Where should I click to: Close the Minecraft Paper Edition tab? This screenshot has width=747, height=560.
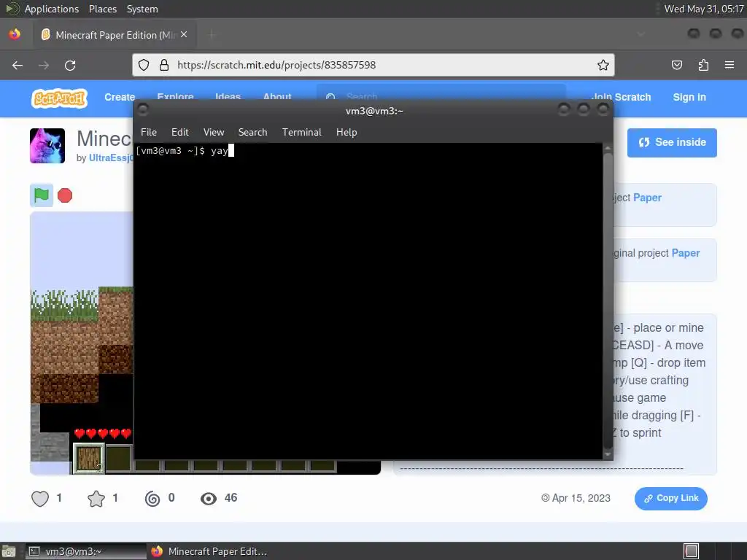(184, 35)
